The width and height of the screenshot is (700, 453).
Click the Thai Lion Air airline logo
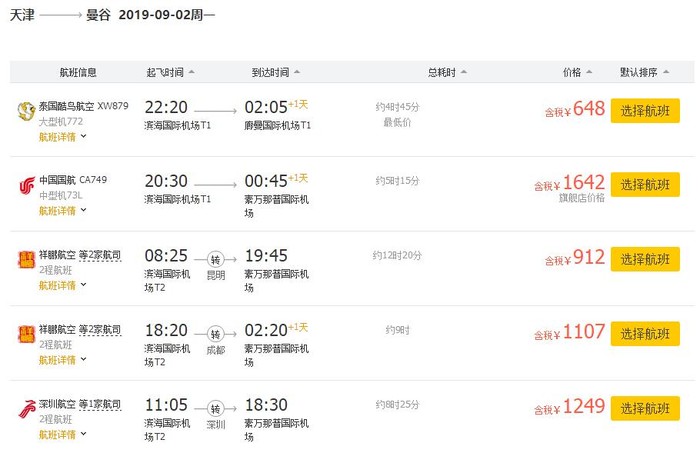[25, 112]
